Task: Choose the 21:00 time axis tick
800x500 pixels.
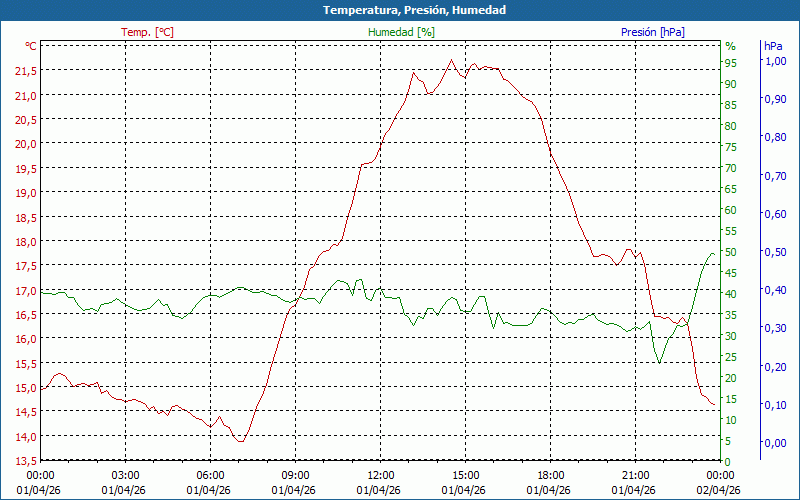Action: (x=635, y=475)
